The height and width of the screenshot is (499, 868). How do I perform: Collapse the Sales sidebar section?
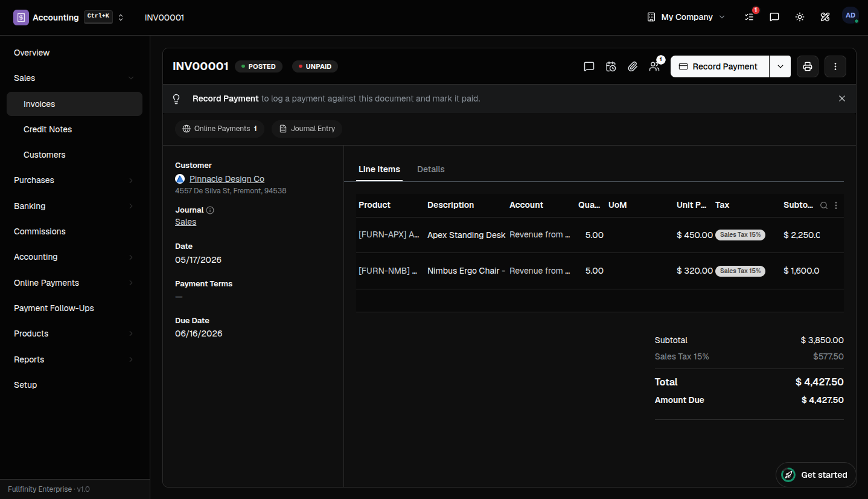point(74,78)
